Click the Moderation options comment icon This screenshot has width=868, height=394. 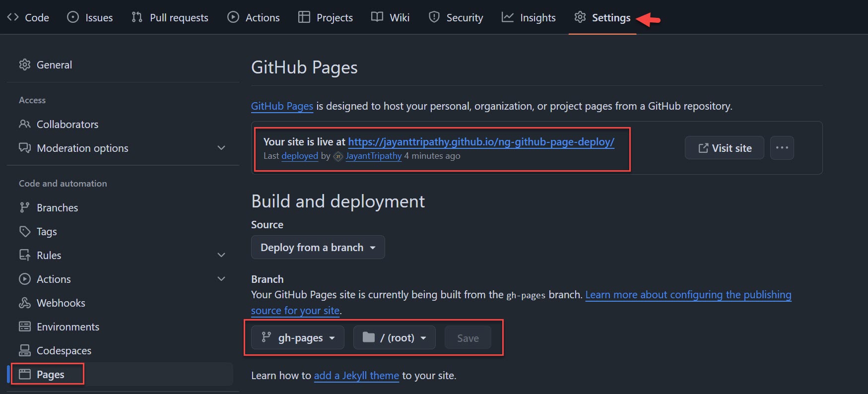click(25, 148)
